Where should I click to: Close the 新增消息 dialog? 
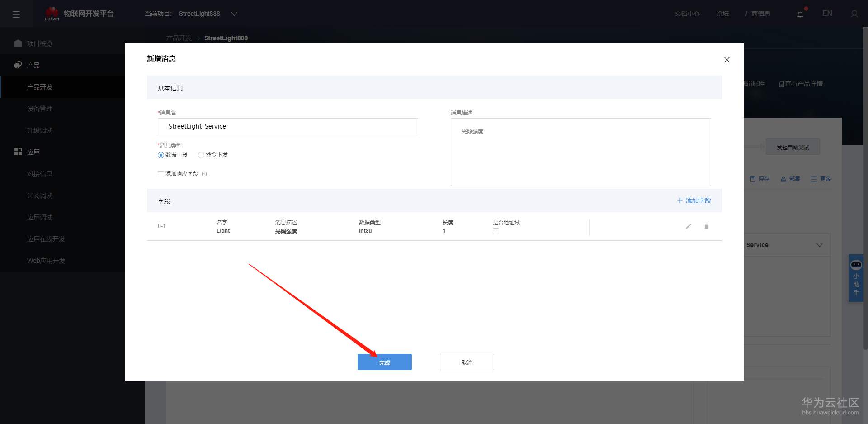click(x=727, y=60)
